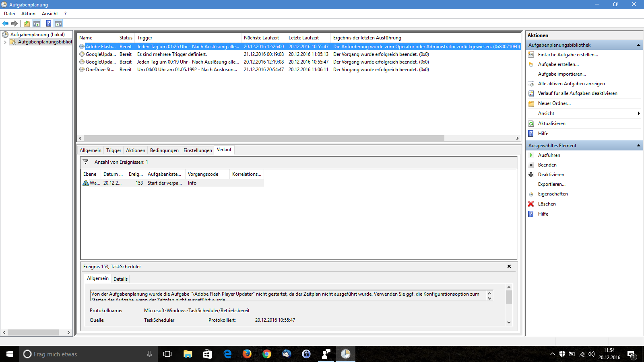Collapse the Ausgewähltes Element section
The width and height of the screenshot is (644, 362).
point(638,146)
